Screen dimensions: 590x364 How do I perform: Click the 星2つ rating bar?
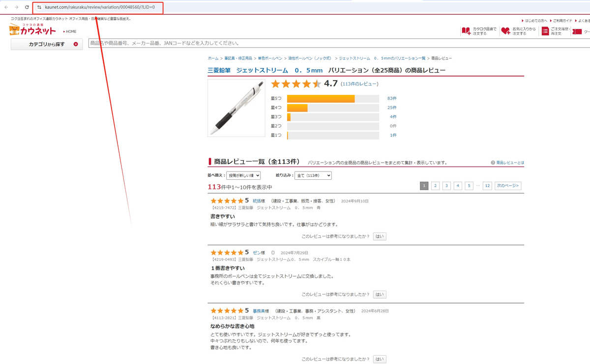pyautogui.click(x=333, y=126)
